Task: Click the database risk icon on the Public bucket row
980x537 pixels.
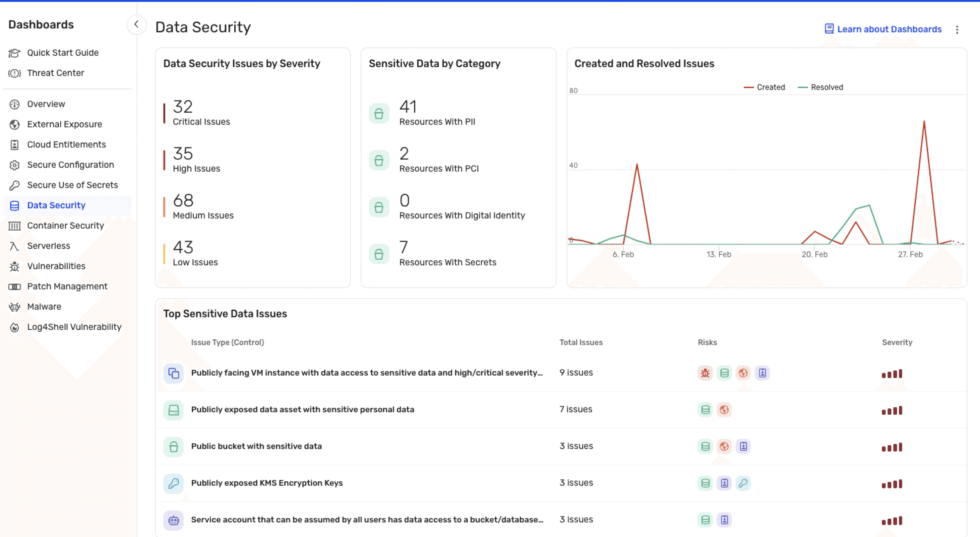Action: pyautogui.click(x=705, y=447)
